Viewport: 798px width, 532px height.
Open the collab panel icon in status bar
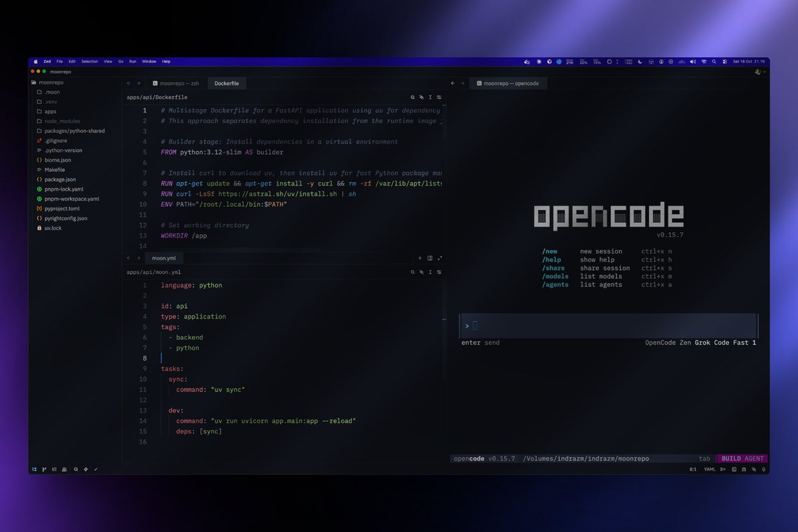(65, 469)
